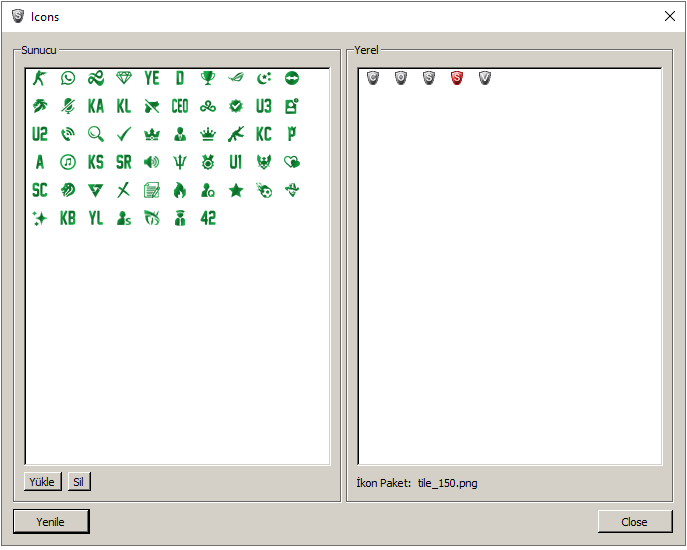This screenshot has height=550, width=687.
Task: Select the lion head icon
Action: pyautogui.click(x=67, y=191)
